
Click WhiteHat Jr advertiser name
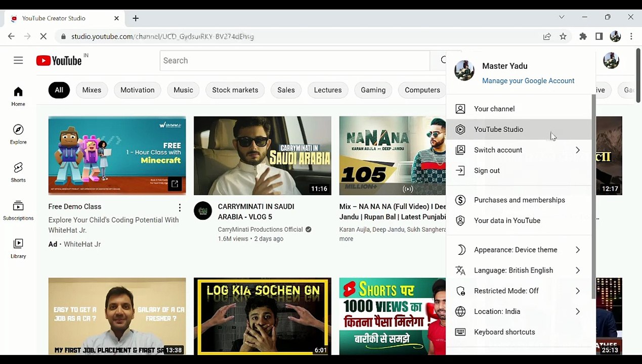(82, 244)
